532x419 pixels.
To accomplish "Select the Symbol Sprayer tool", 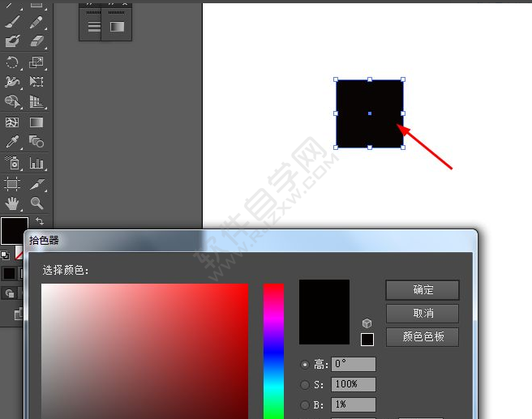I will pos(12,163).
